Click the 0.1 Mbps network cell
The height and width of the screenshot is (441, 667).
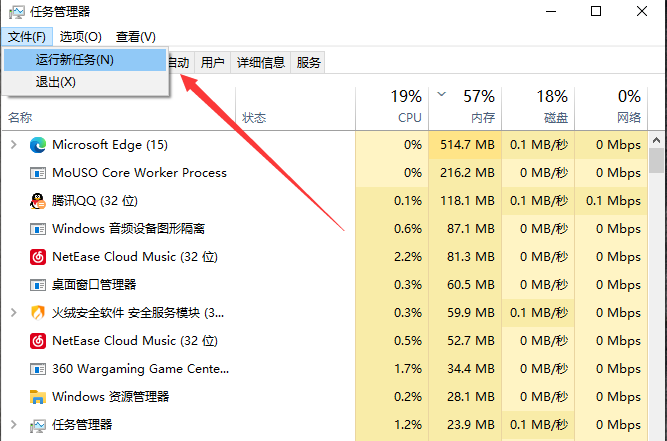tap(611, 201)
